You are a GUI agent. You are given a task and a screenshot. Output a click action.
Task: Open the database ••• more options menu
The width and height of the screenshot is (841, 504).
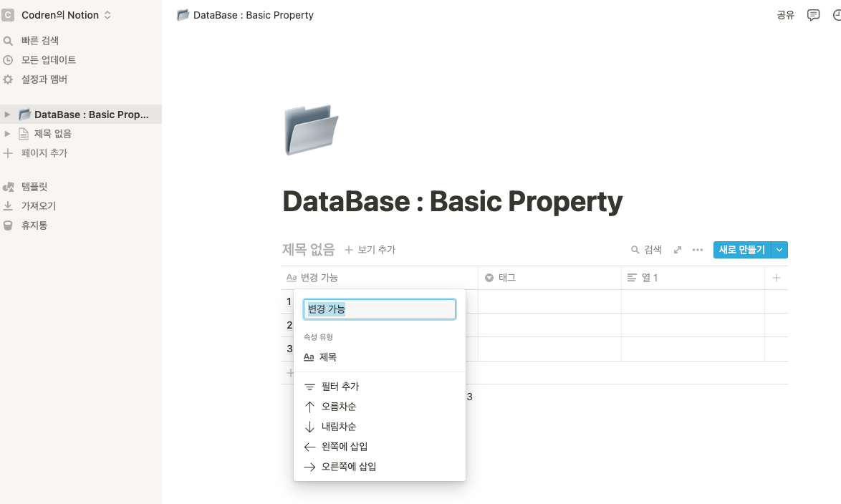pyautogui.click(x=697, y=249)
